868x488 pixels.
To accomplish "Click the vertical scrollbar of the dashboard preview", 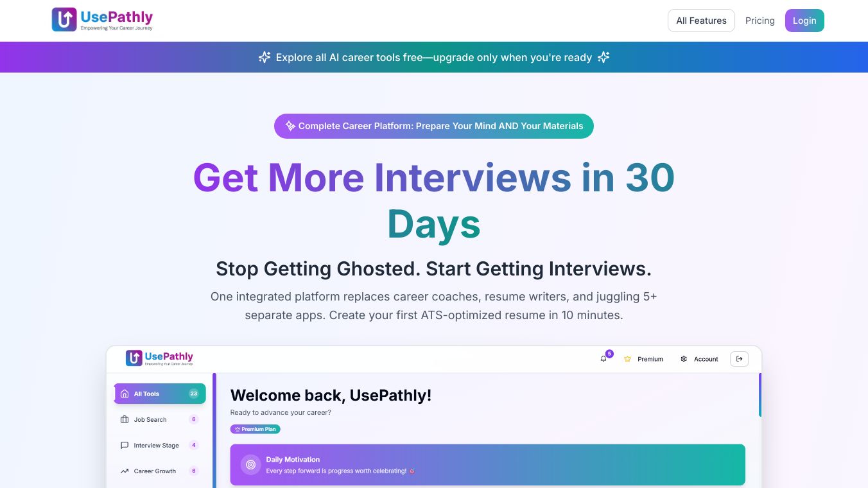I will pyautogui.click(x=760, y=395).
